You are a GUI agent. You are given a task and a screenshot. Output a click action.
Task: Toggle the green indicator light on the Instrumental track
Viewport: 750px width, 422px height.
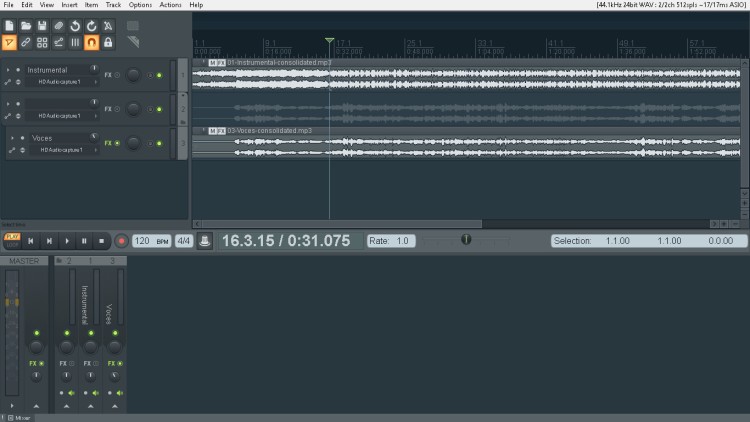click(158, 75)
